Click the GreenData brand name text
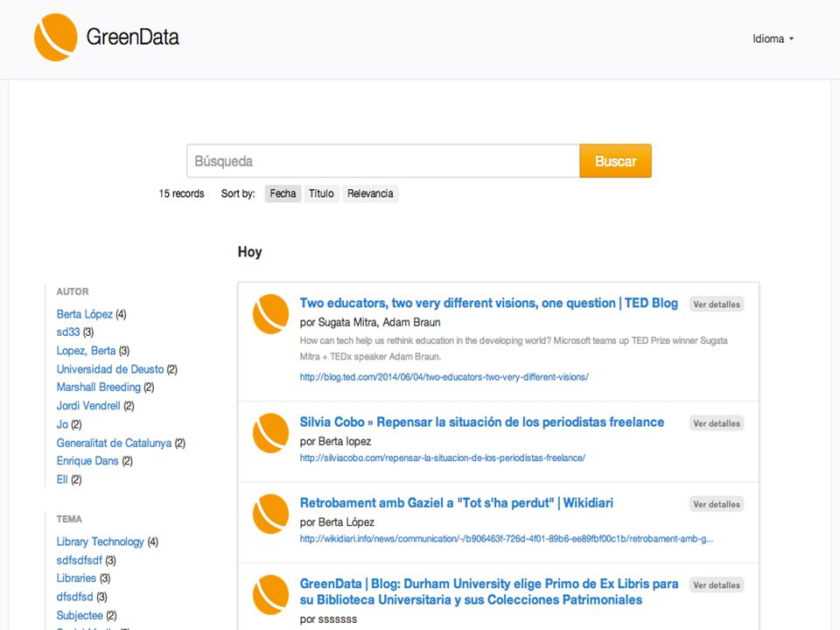 pos(133,37)
